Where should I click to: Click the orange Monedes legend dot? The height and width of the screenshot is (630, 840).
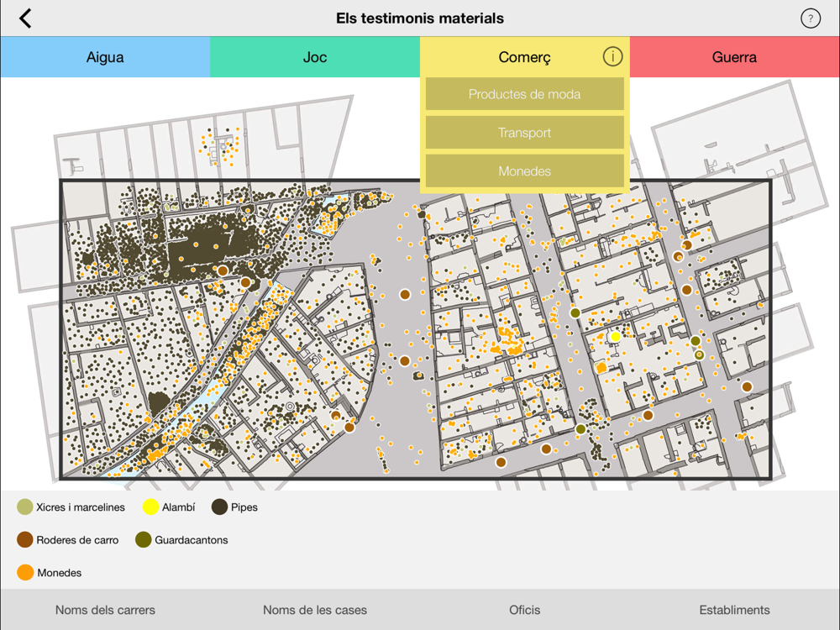coord(25,572)
